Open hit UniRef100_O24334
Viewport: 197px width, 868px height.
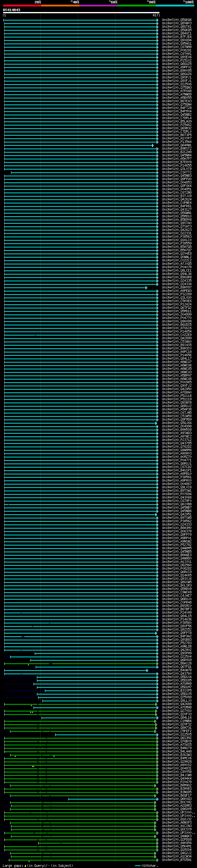tap(176, 284)
